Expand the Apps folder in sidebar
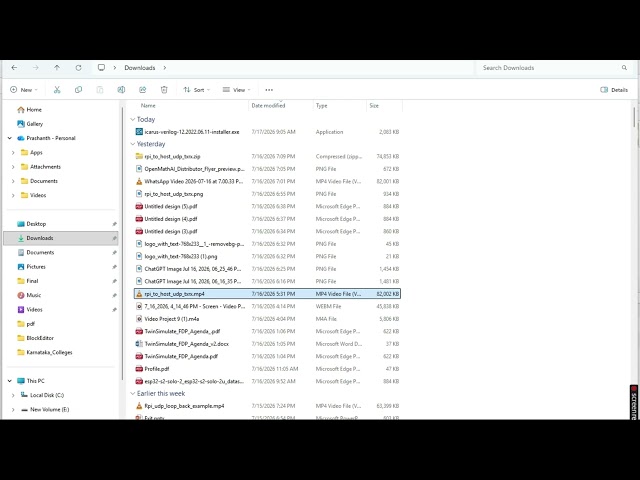 [x=13, y=153]
